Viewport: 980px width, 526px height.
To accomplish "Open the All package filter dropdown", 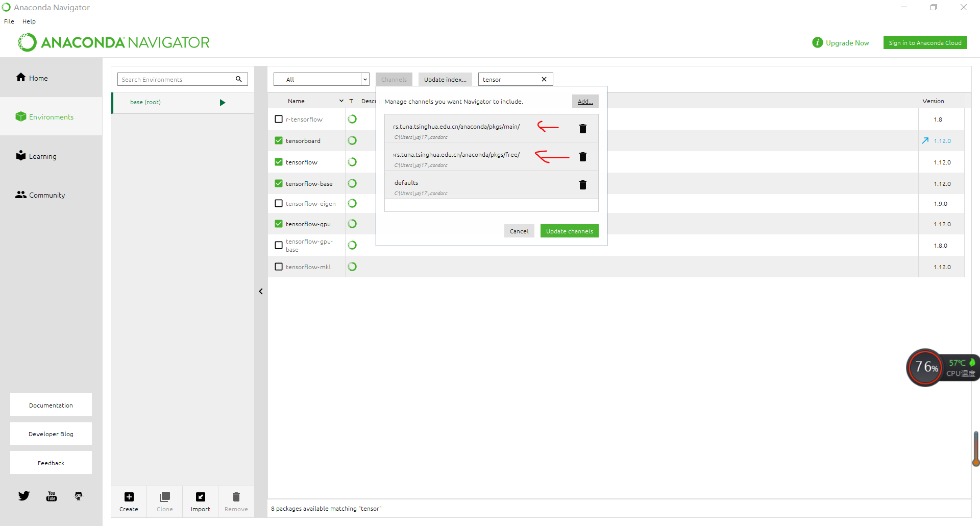I will (322, 79).
